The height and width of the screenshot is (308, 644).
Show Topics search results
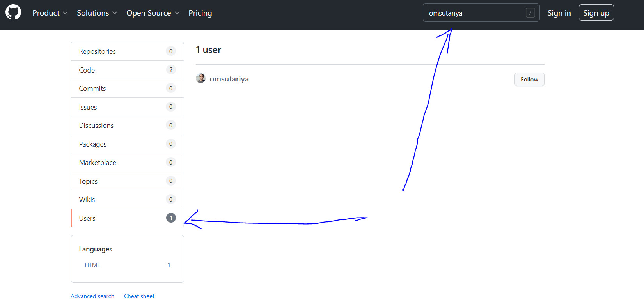(127, 181)
